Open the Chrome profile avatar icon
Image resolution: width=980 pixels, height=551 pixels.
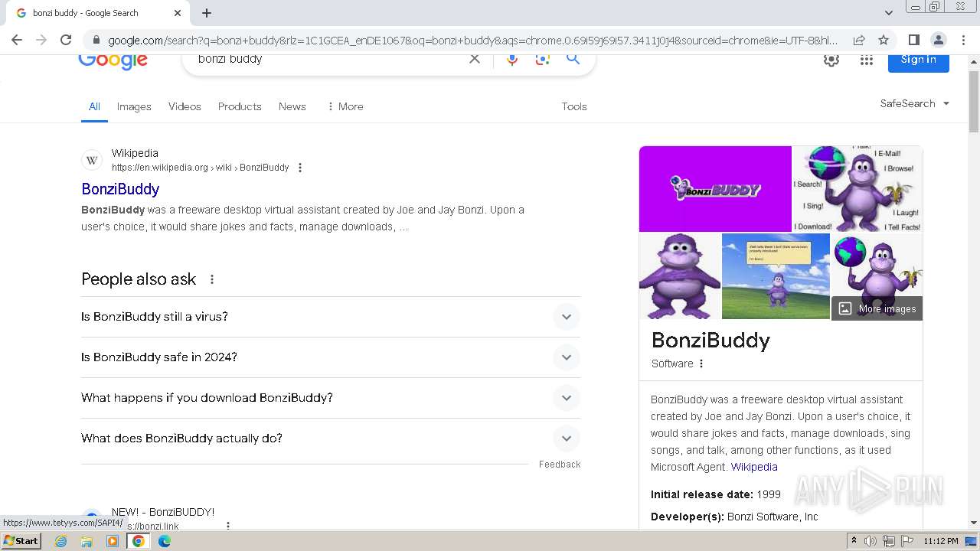point(938,40)
